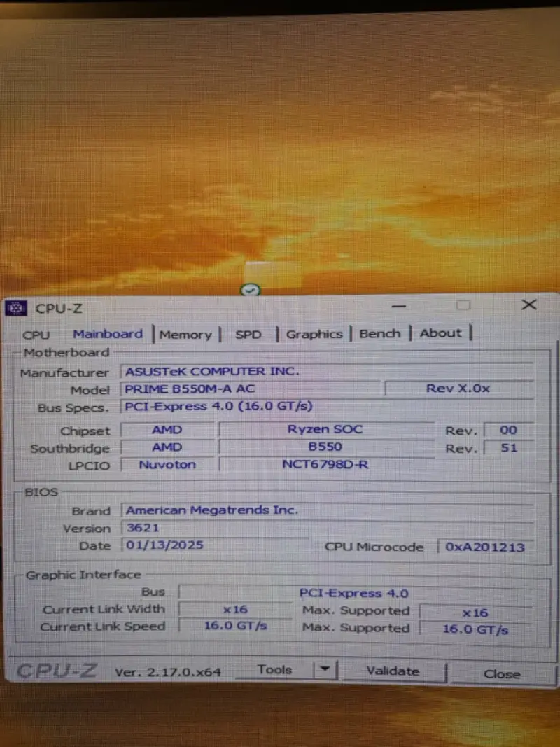Click the Southbridge AMD vendor field
Viewport: 560px width, 747px height.
click(167, 447)
